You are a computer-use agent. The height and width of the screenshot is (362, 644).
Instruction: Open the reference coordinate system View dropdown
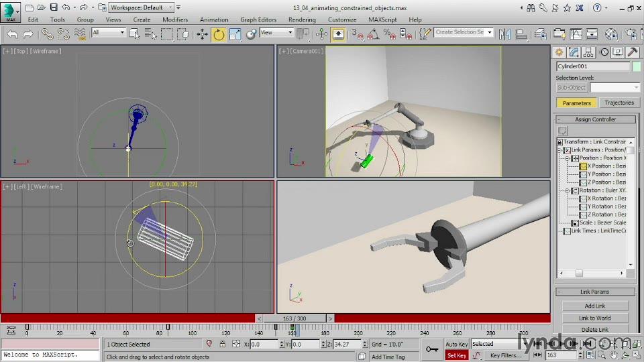276,32
